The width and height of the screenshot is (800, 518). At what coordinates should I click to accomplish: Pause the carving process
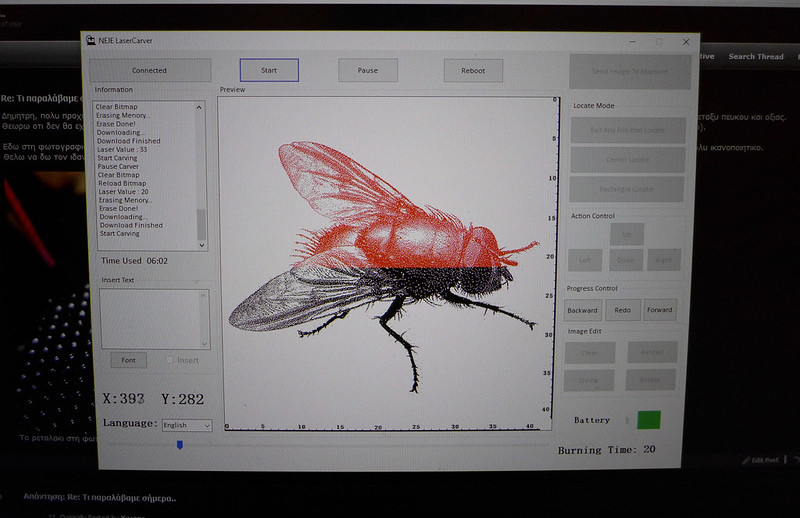coord(367,70)
